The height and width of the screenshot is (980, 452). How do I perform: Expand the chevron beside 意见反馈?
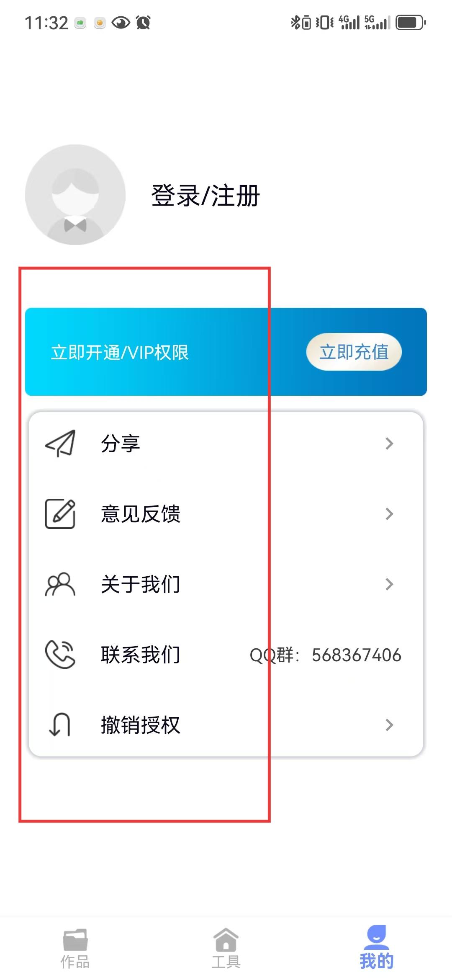click(x=389, y=514)
